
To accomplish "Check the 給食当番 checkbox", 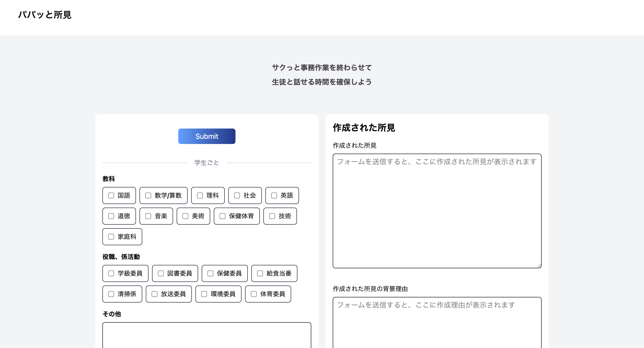I will (x=260, y=273).
